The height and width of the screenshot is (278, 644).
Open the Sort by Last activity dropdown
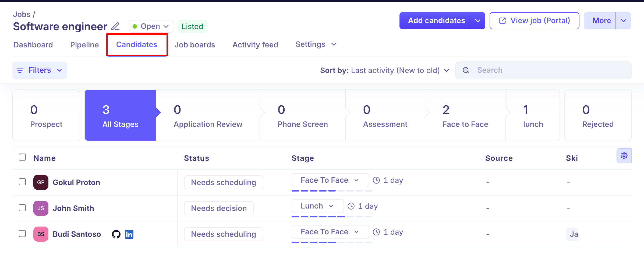point(385,70)
